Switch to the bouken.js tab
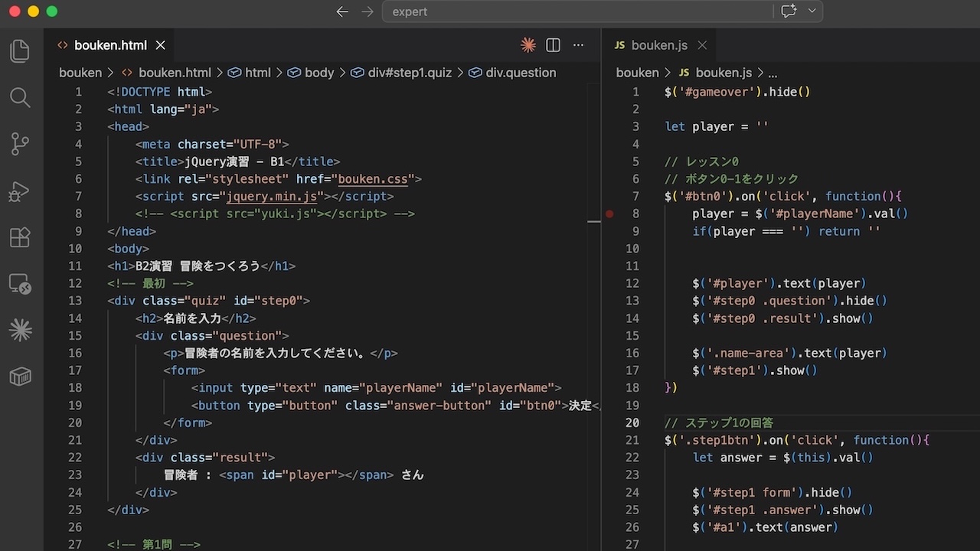The image size is (980, 551). (659, 45)
